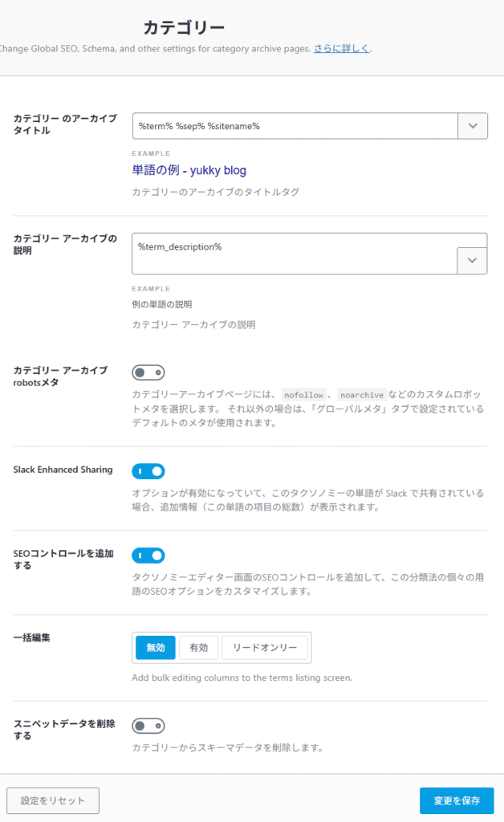Disable the Slack Enhanced Sharing toggle
This screenshot has height=822, width=504.
pos(148,471)
